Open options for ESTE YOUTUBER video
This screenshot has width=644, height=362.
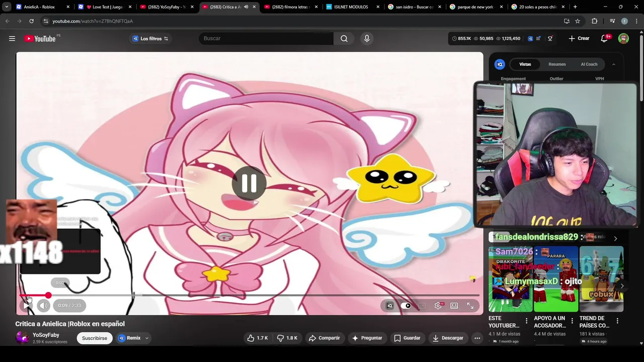click(x=527, y=321)
